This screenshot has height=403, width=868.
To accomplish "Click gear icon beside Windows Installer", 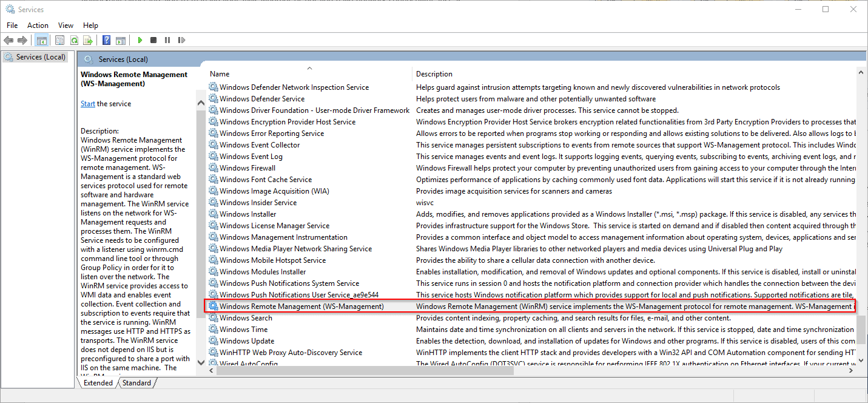I will (x=214, y=214).
